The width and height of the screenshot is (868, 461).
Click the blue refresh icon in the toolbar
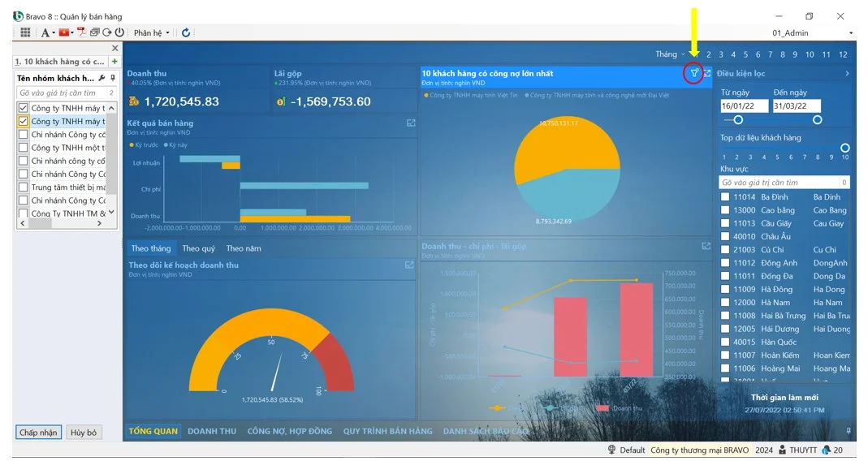pyautogui.click(x=186, y=32)
